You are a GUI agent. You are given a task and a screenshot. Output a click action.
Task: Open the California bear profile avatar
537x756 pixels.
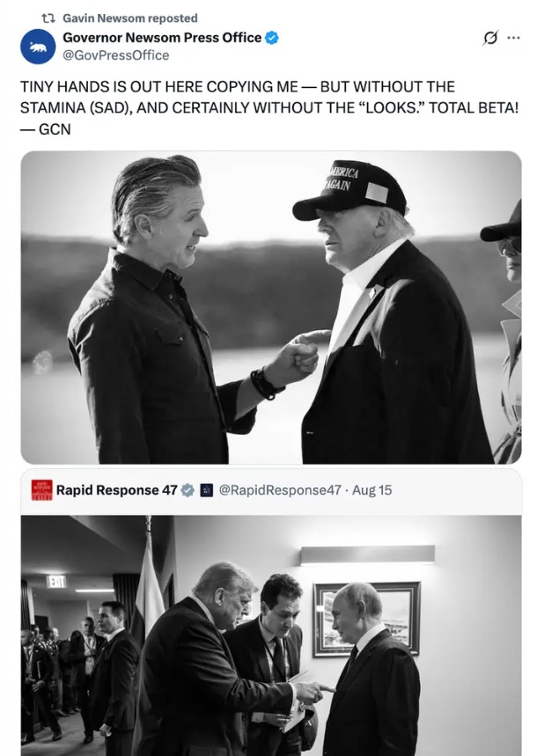38,47
